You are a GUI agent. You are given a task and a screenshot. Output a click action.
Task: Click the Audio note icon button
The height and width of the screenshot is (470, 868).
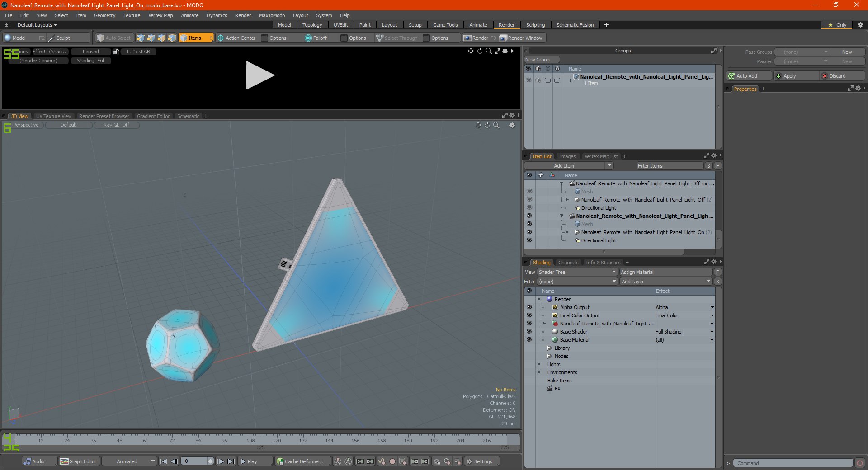pyautogui.click(x=28, y=461)
